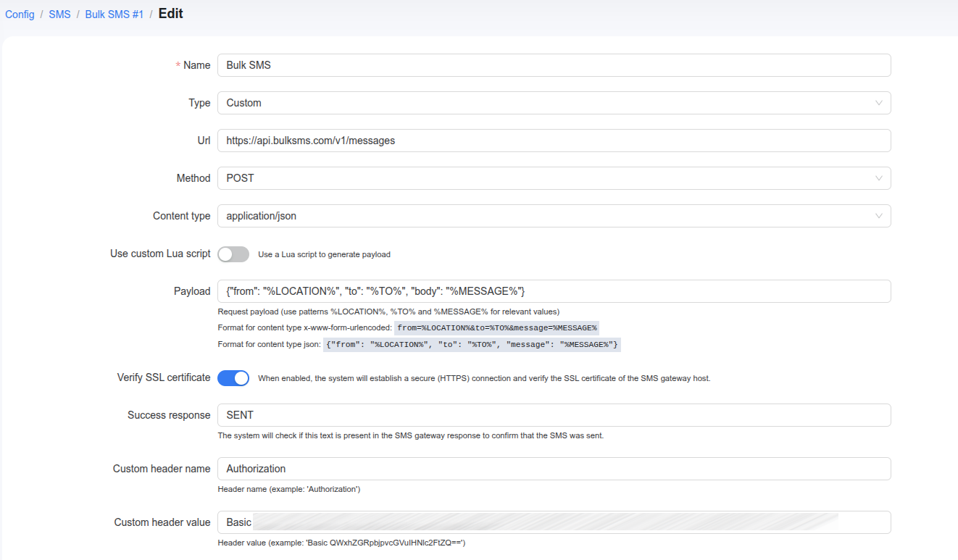This screenshot has width=958, height=560.
Task: Enable the Use custom Lua script toggle
Action: [233, 254]
